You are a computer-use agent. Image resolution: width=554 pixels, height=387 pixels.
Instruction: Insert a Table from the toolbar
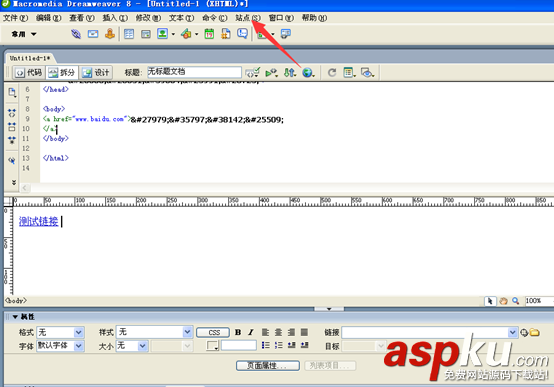129,34
